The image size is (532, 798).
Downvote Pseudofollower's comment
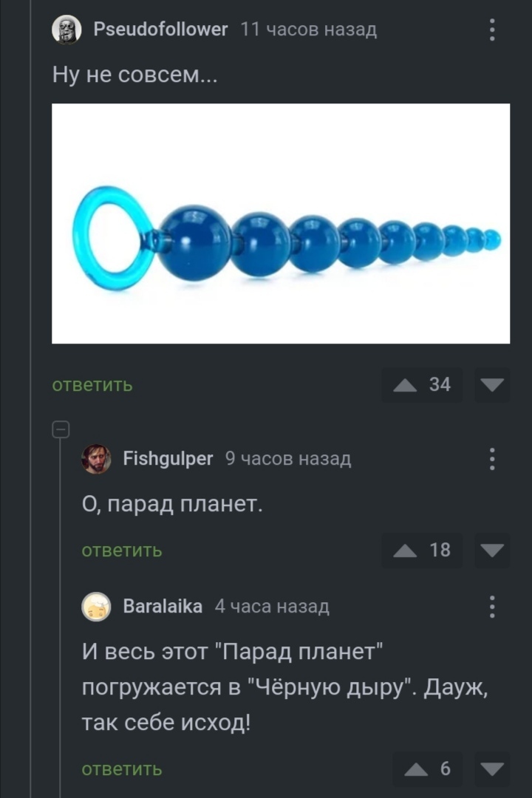click(x=492, y=385)
